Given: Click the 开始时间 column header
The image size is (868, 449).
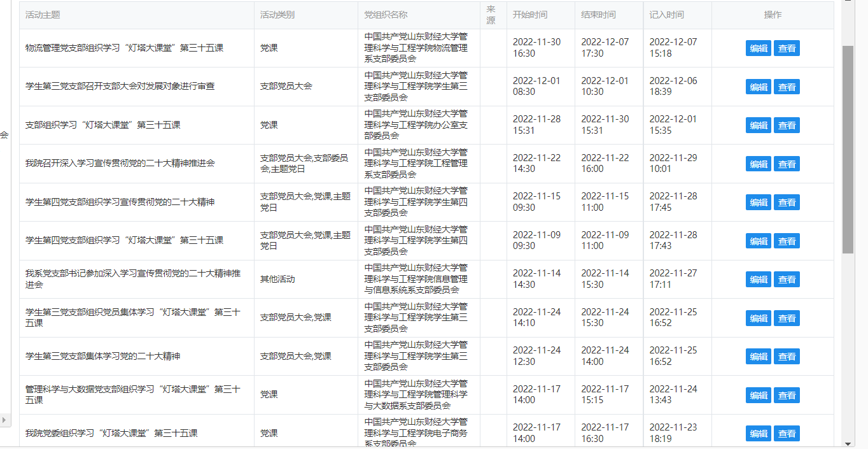Looking at the screenshot, I should [529, 15].
